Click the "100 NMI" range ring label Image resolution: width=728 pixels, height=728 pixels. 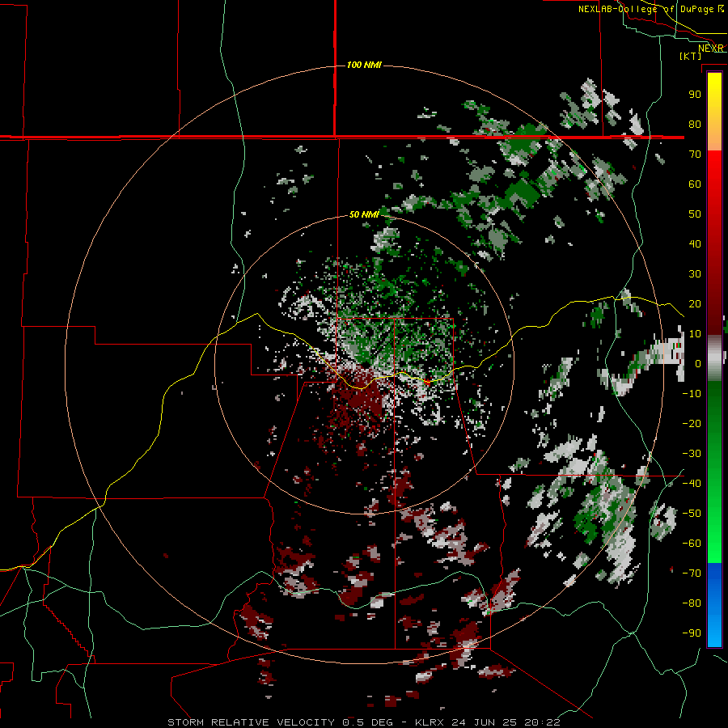364,65
